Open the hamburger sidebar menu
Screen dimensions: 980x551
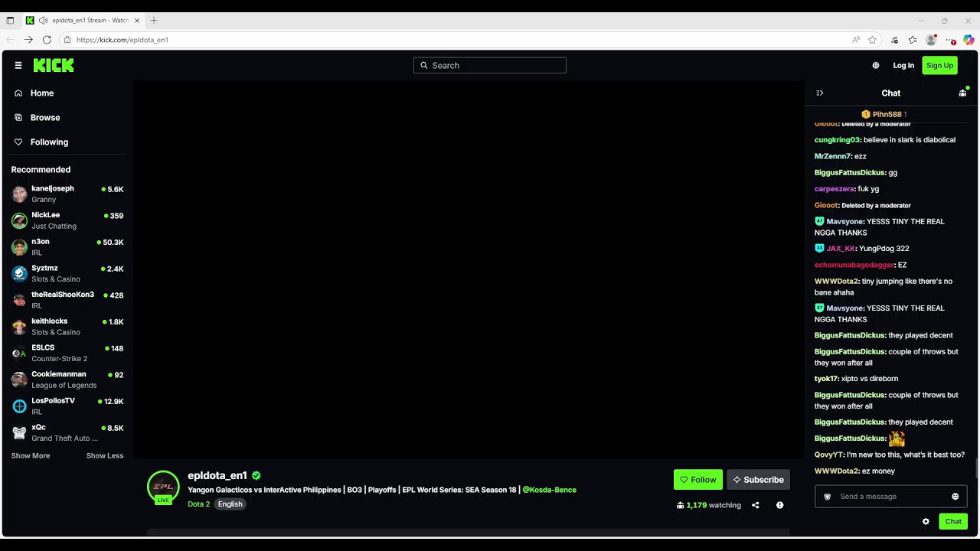point(18,66)
